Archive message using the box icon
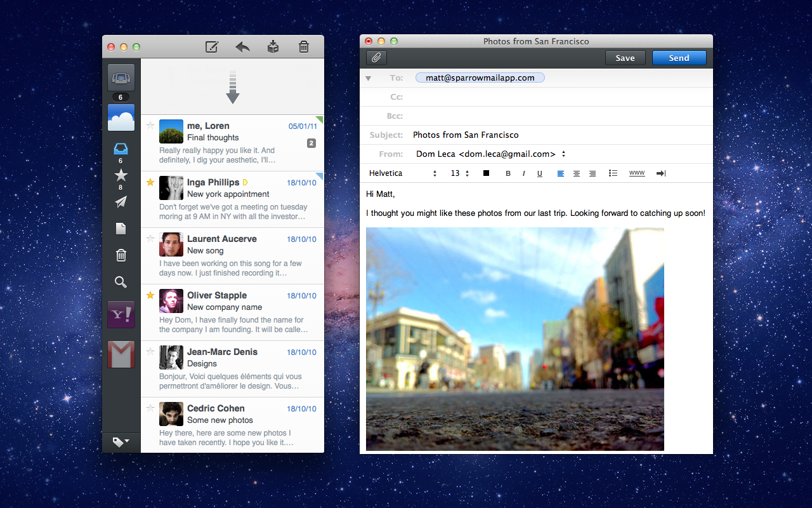This screenshot has width=812, height=508. pyautogui.click(x=273, y=47)
